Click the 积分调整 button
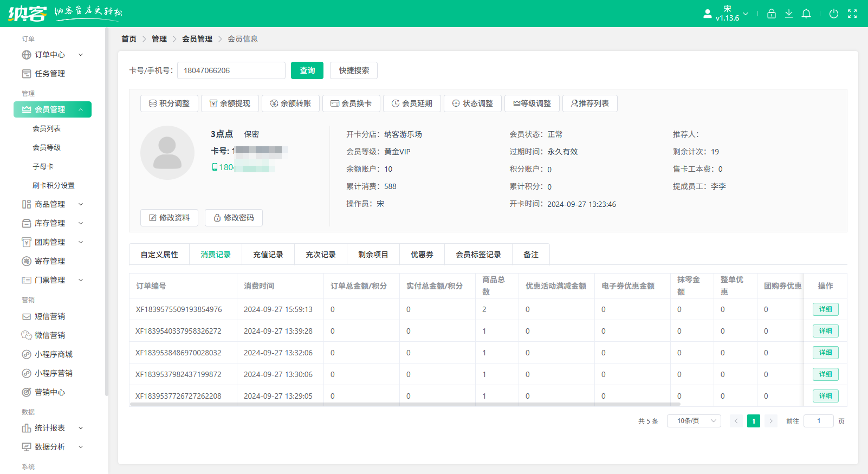Image resolution: width=868 pixels, height=474 pixels. coord(169,103)
